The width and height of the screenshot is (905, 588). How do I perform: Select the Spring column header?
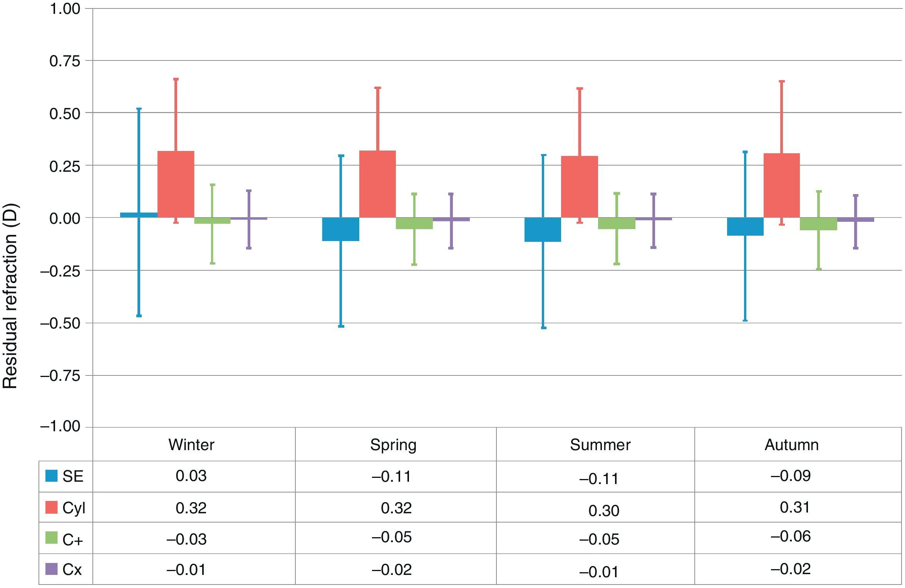393,445
